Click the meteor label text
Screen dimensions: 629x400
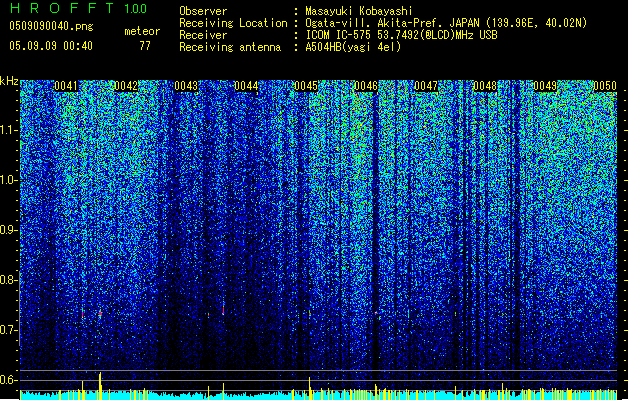[x=142, y=31]
